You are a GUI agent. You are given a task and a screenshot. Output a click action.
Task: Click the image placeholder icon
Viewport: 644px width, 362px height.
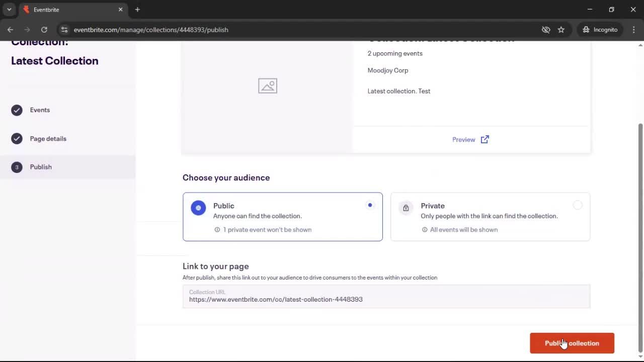pos(268,86)
